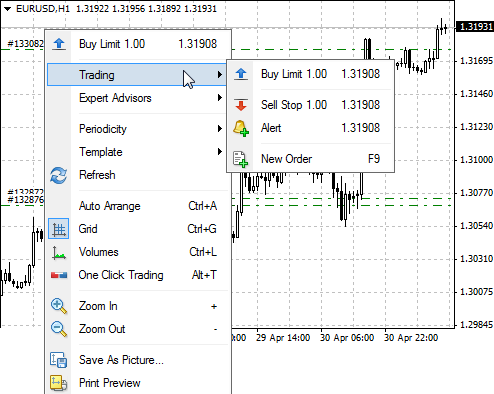This screenshot has width=494, height=394.
Task: Choose Alert at 1.31908
Action: tap(310, 128)
